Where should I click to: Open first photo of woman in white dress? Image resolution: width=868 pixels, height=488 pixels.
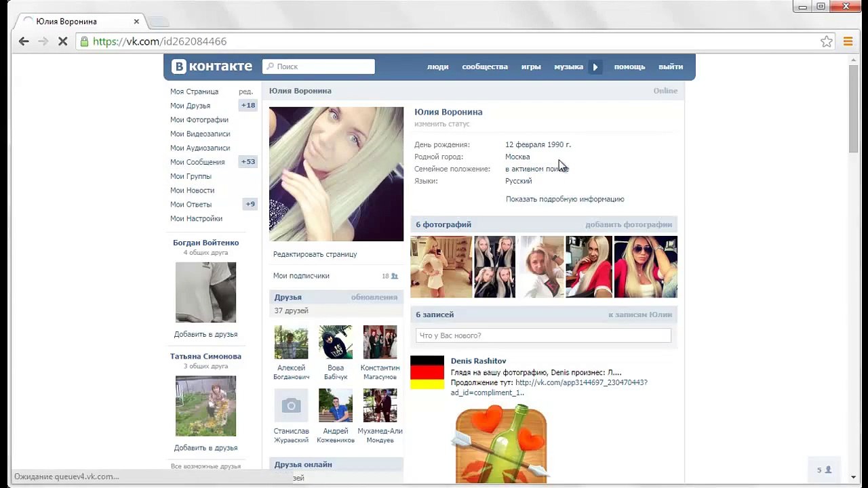pos(441,266)
